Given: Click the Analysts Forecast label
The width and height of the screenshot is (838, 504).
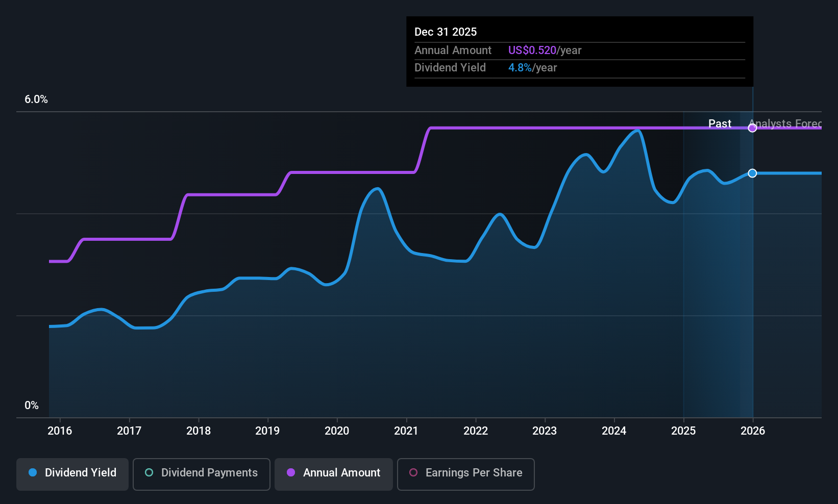Looking at the screenshot, I should [786, 124].
